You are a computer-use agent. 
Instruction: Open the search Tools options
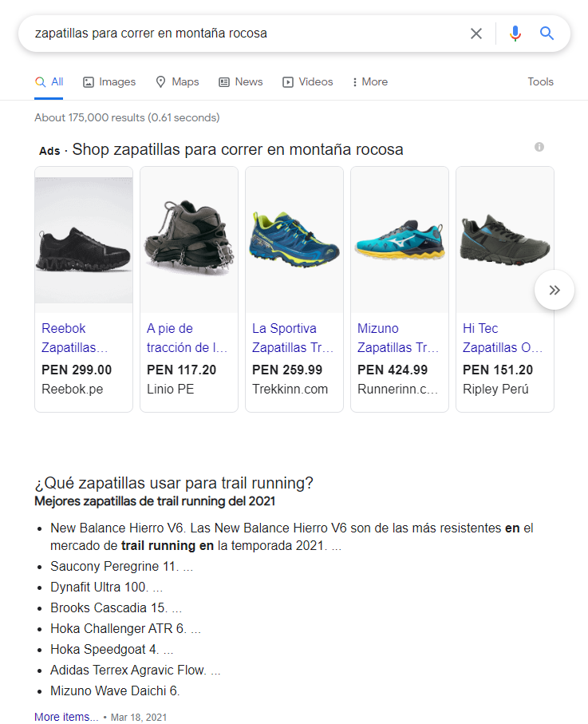540,81
